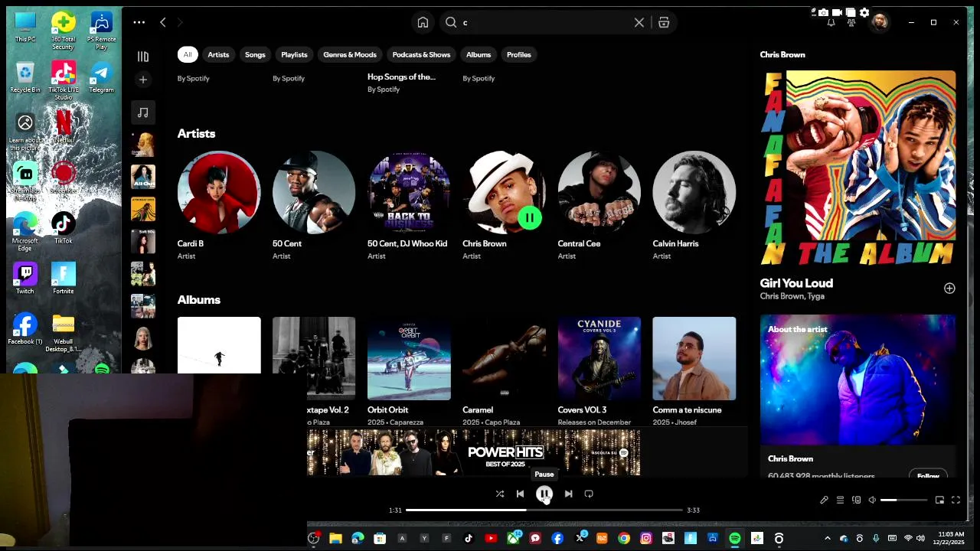Filter results by Profiles
This screenshot has height=551, width=980.
click(x=518, y=54)
